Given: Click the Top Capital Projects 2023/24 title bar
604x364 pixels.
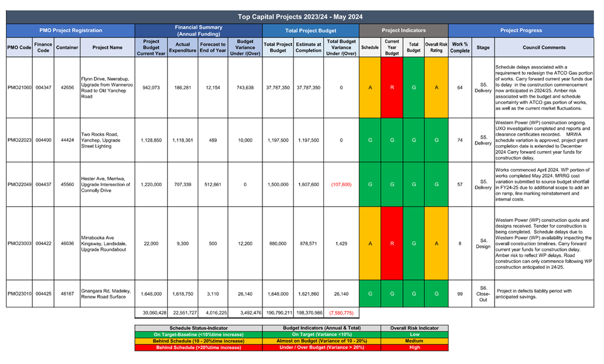Looking at the screenshot, I should (x=304, y=17).
